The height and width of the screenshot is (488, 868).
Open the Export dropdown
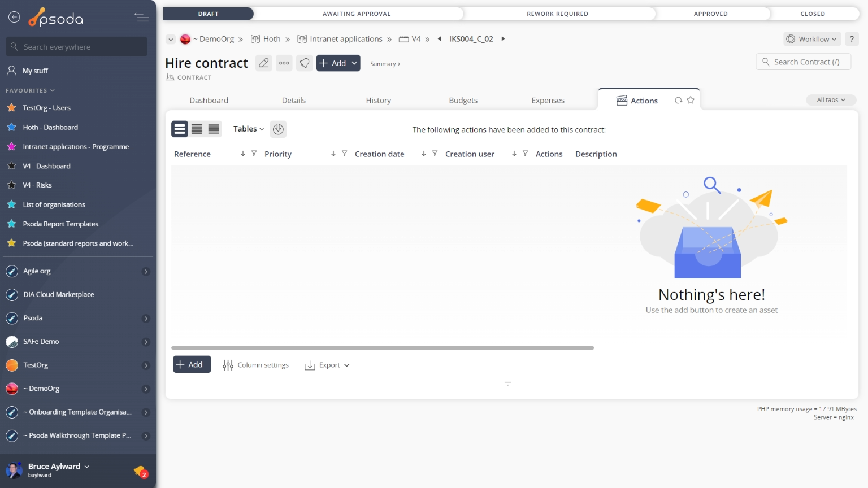coord(327,365)
